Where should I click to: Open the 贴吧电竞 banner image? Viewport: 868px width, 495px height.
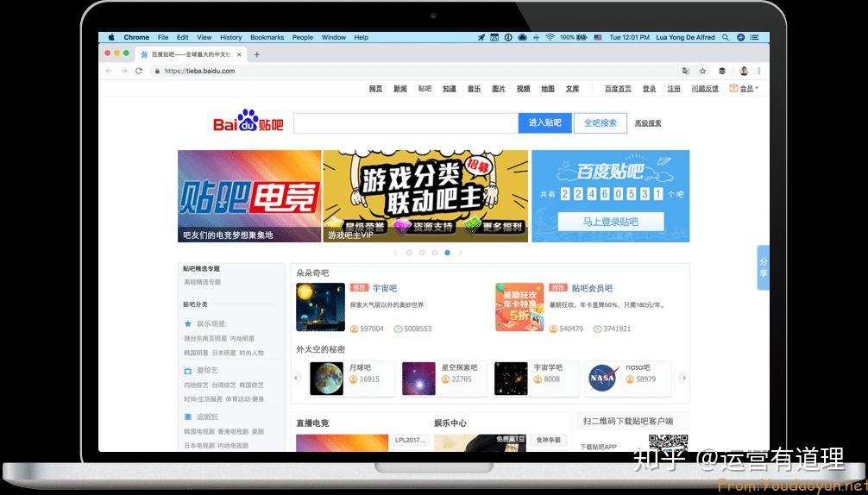pyautogui.click(x=249, y=196)
